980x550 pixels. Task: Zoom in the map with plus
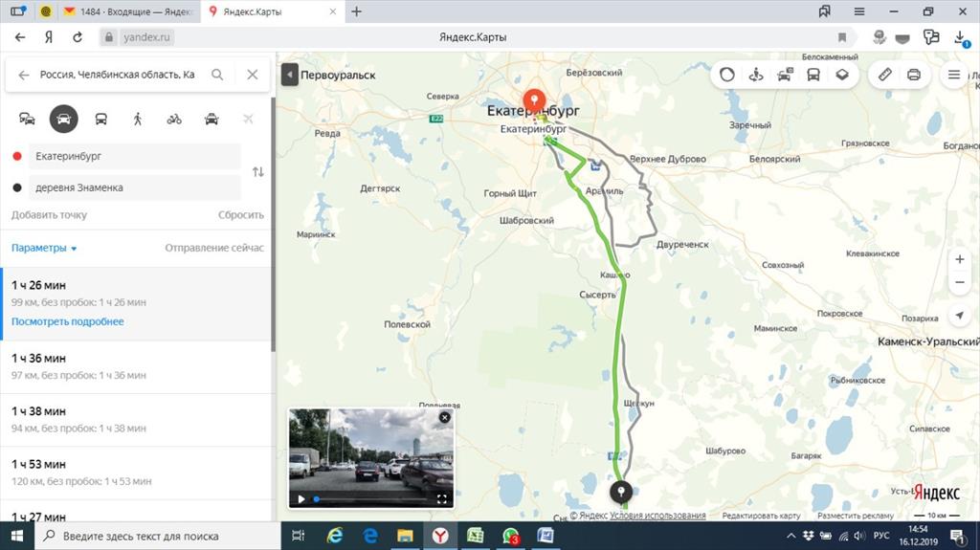point(959,259)
